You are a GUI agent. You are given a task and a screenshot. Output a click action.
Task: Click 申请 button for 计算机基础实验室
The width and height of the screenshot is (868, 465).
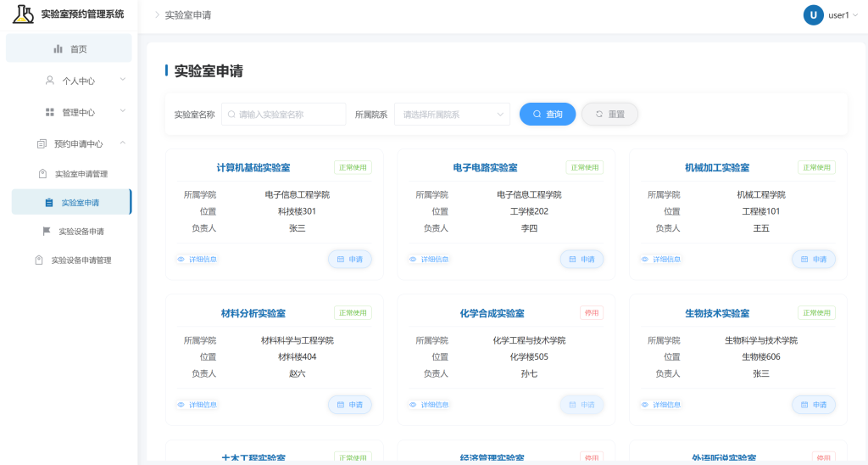point(350,260)
